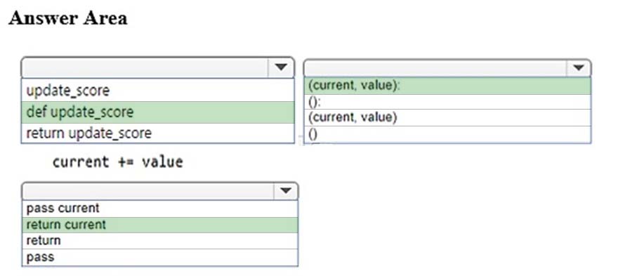Click the word value in the code line

pyautogui.click(x=162, y=162)
